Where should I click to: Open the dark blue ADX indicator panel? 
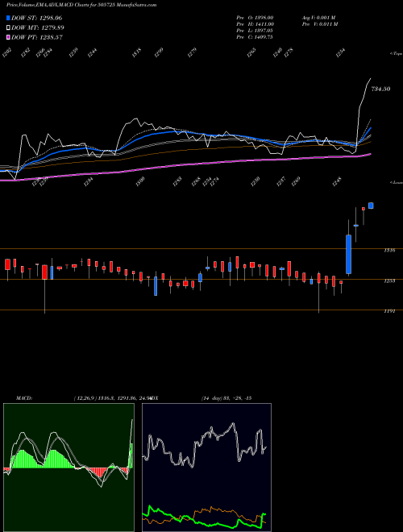[206, 468]
